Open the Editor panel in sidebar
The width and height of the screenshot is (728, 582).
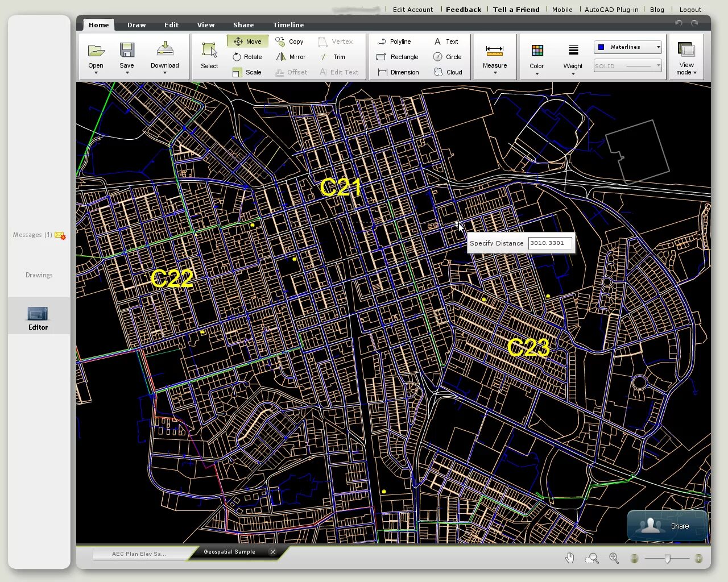click(x=38, y=317)
